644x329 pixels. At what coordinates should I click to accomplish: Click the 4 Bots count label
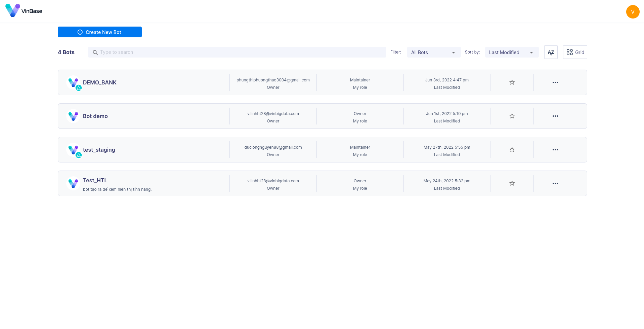(66, 52)
